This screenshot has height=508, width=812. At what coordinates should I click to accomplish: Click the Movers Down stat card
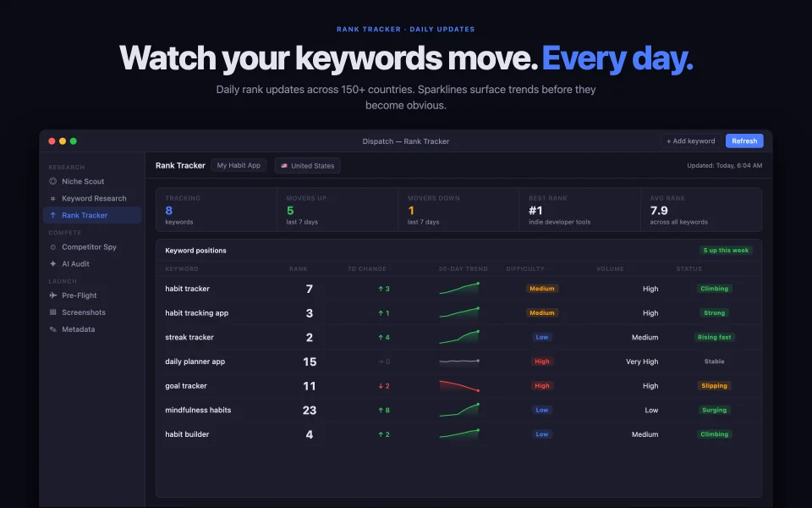click(458, 209)
